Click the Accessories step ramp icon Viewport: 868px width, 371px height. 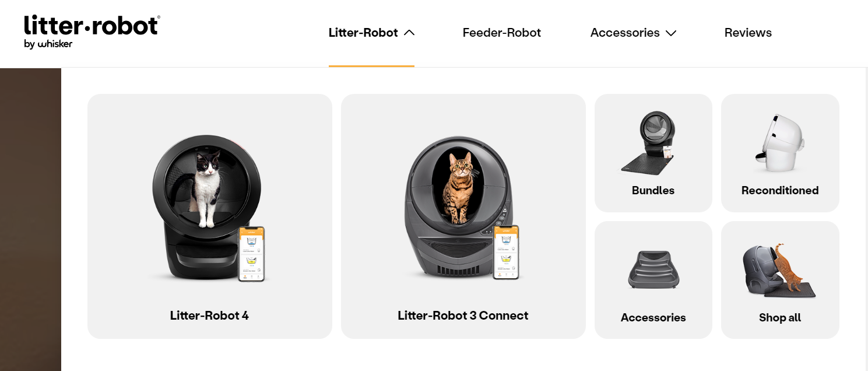tap(653, 270)
